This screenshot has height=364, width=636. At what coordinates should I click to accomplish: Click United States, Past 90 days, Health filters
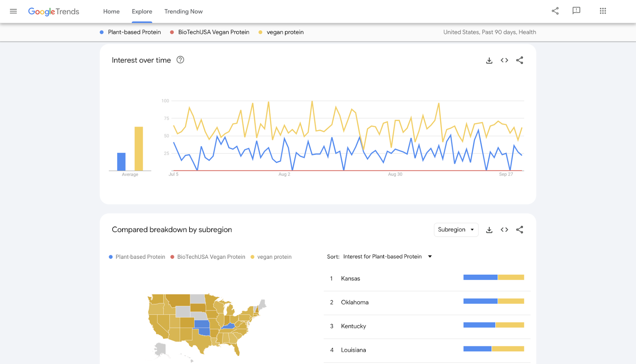pos(490,32)
